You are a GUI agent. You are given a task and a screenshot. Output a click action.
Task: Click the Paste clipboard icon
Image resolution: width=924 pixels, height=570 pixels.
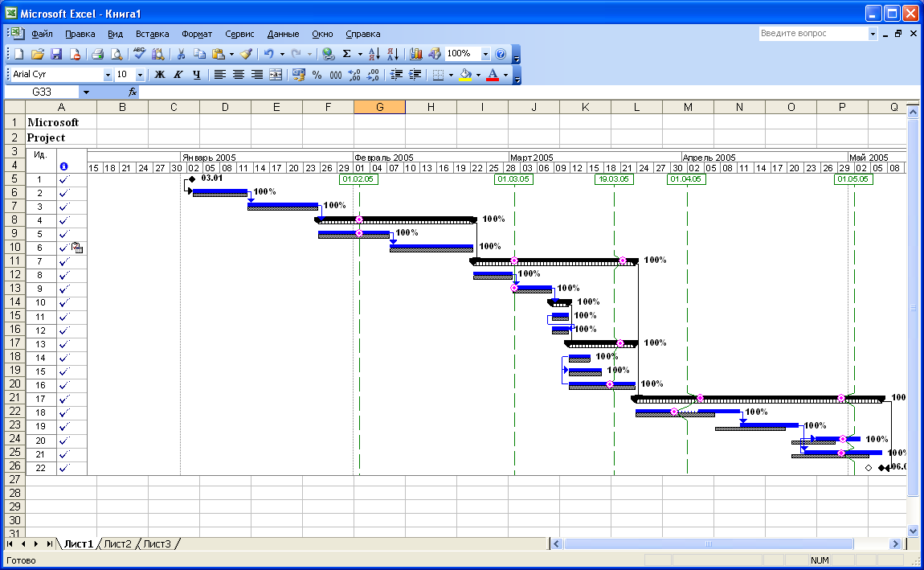[x=219, y=54]
